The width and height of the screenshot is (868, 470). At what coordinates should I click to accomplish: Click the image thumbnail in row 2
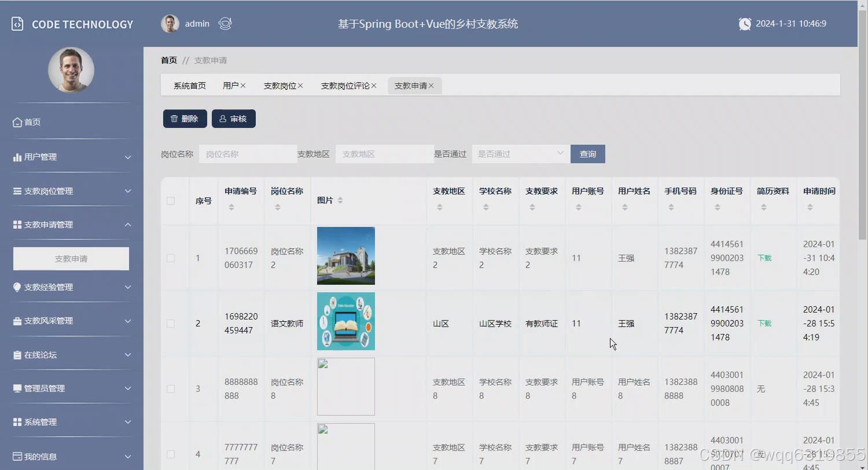point(345,321)
